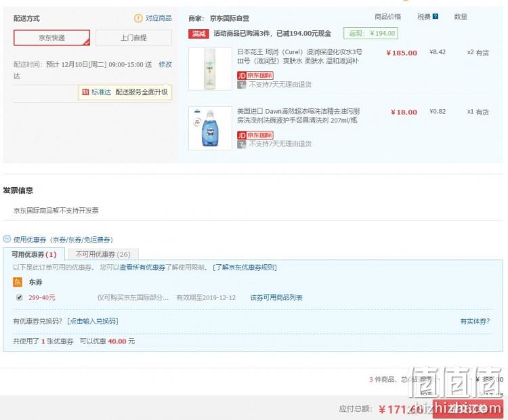
Task: Click 有实体券? link
Action: 475,321
